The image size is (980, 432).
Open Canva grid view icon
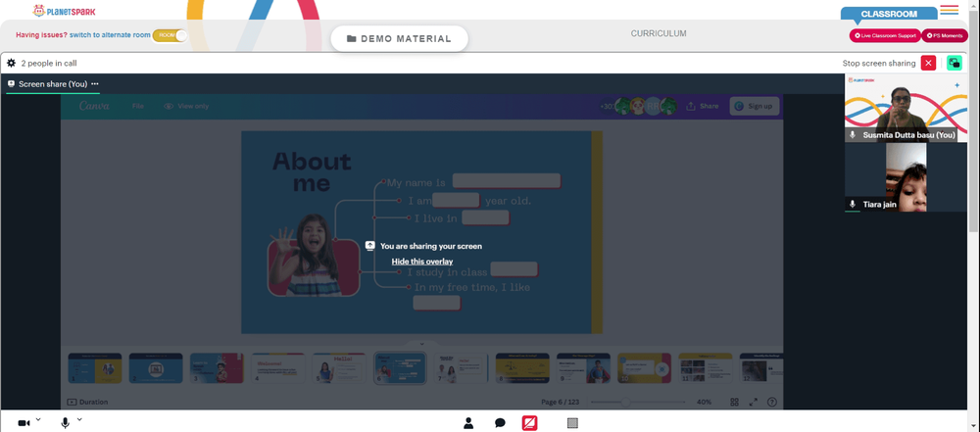(x=734, y=402)
